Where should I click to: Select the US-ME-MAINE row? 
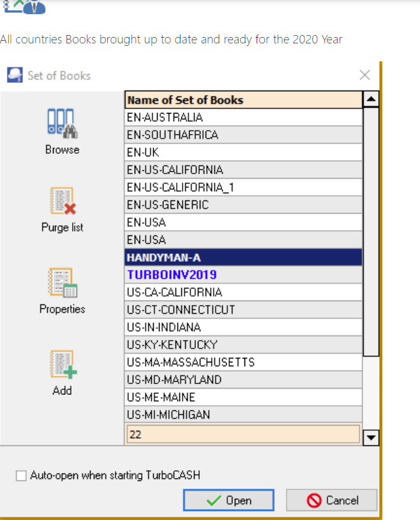tap(243, 397)
